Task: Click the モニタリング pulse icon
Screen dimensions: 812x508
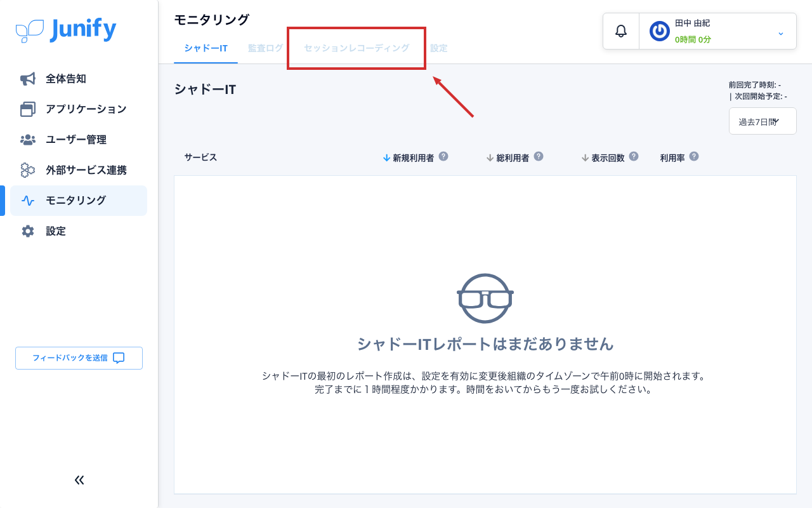Action: (x=28, y=201)
